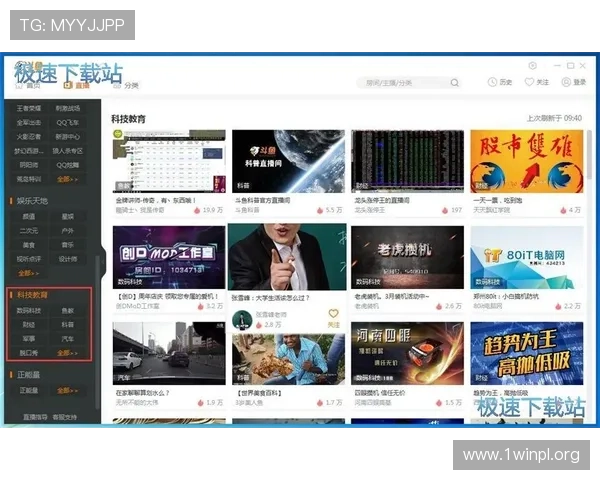600x480 pixels.
Task: Open the 关注 heart follow list
Action: [536, 82]
